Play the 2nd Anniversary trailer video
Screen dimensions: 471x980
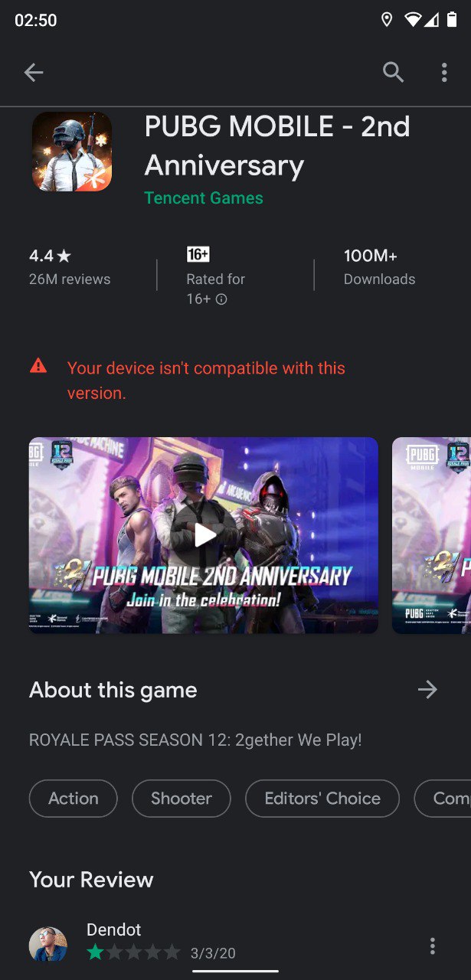tap(204, 535)
